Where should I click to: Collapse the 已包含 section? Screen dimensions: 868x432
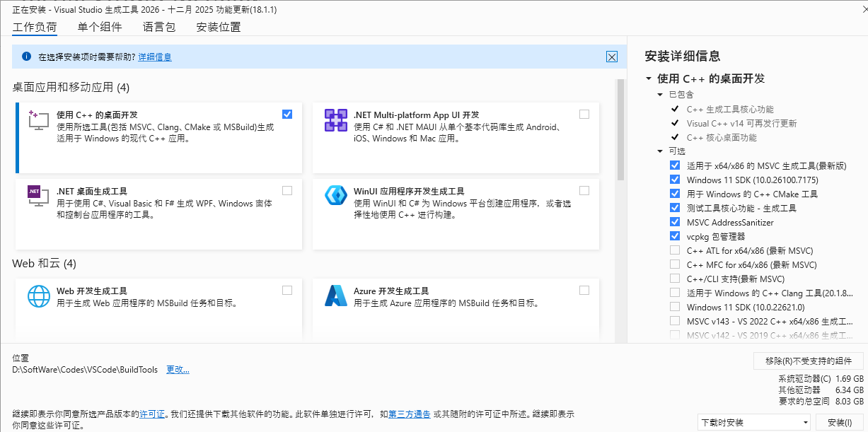click(x=661, y=95)
